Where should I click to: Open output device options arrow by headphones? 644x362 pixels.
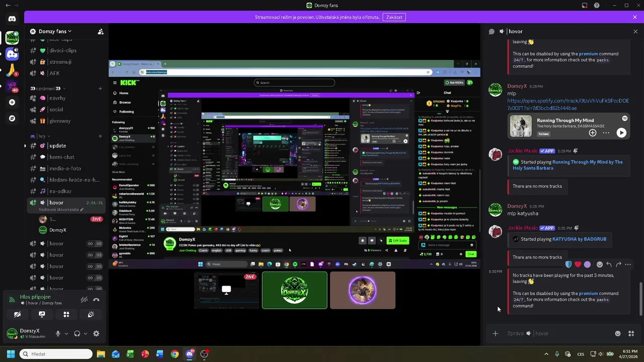(x=85, y=334)
